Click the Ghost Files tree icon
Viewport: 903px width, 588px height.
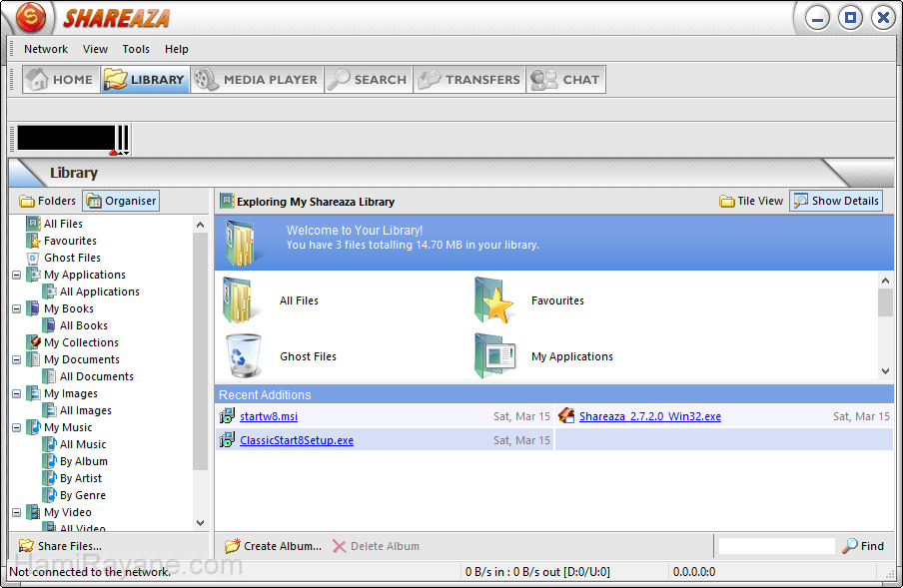point(33,258)
